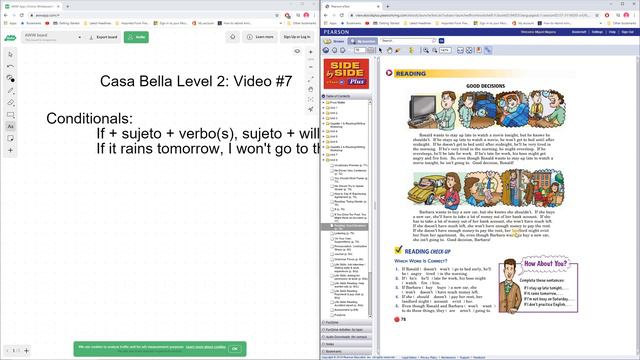Click the Pearson search field

(x=408, y=41)
